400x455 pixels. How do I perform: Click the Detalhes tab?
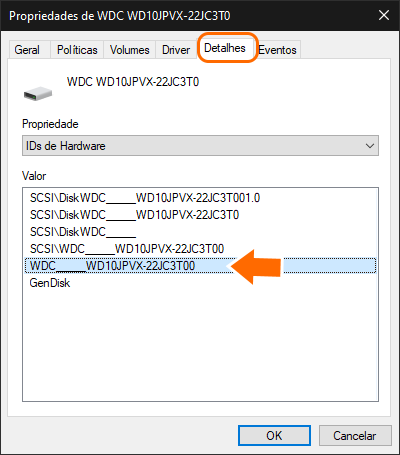(225, 48)
